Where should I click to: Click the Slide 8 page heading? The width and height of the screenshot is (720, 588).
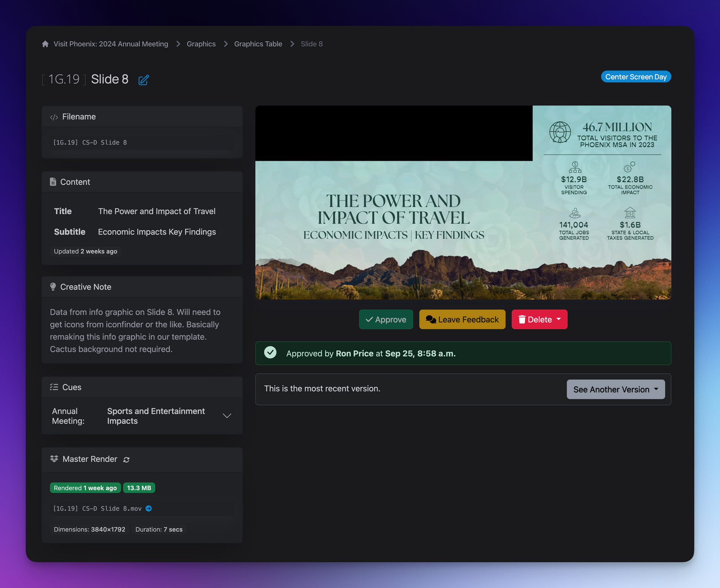109,79
